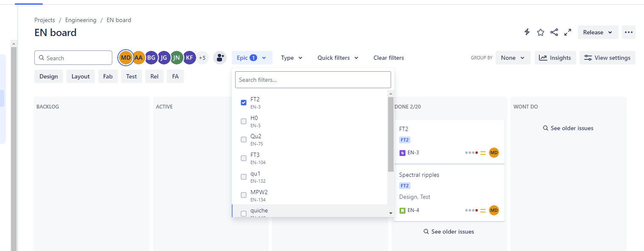Click Clear filters

[x=389, y=58]
